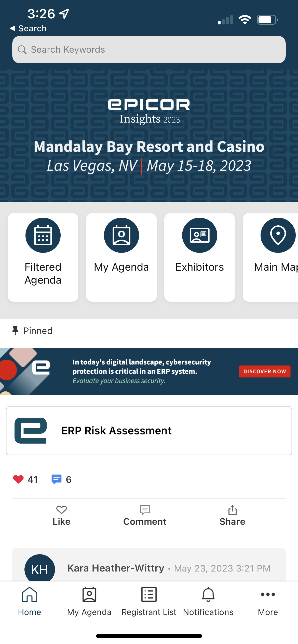Image resolution: width=298 pixels, height=644 pixels.
Task: Switch to the My Agenda bottom tab
Action: [x=89, y=602]
